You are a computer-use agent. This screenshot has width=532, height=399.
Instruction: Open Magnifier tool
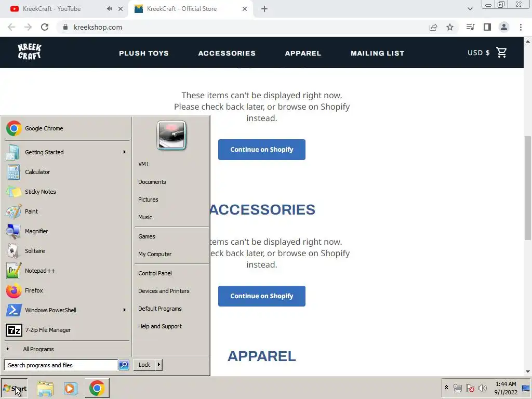pyautogui.click(x=66, y=231)
